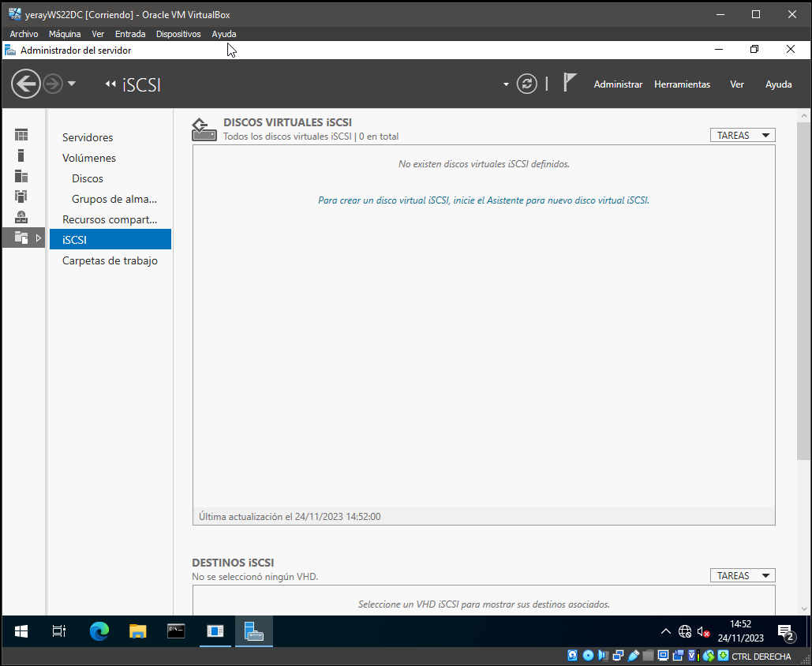Click the VirtualBox mouse integration status icon
812x666 pixels.
[x=709, y=656]
